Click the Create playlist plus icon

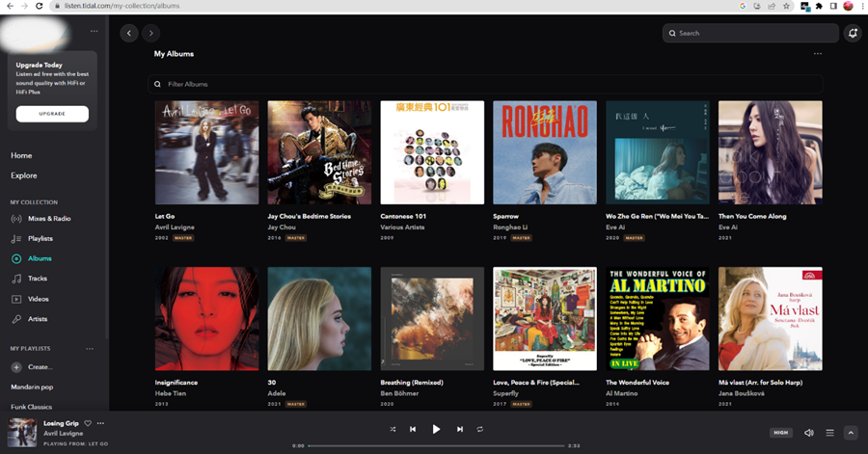click(x=16, y=366)
